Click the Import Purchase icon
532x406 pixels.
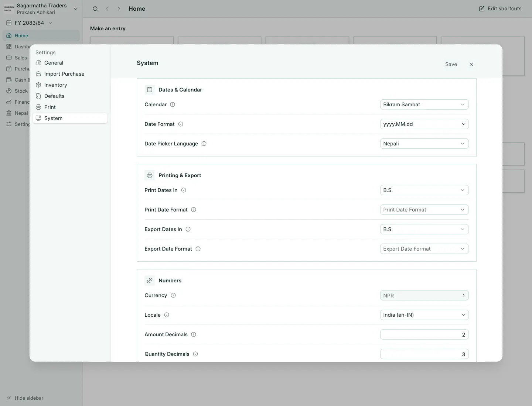coord(38,74)
